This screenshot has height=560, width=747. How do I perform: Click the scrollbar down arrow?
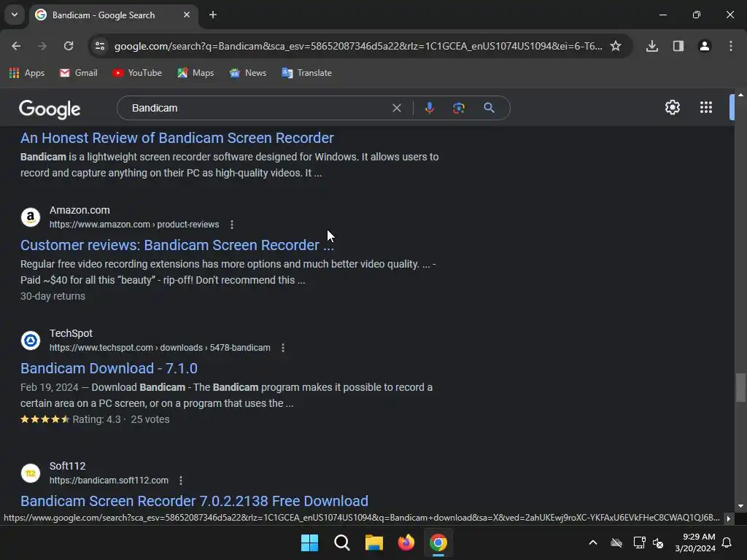(x=740, y=506)
